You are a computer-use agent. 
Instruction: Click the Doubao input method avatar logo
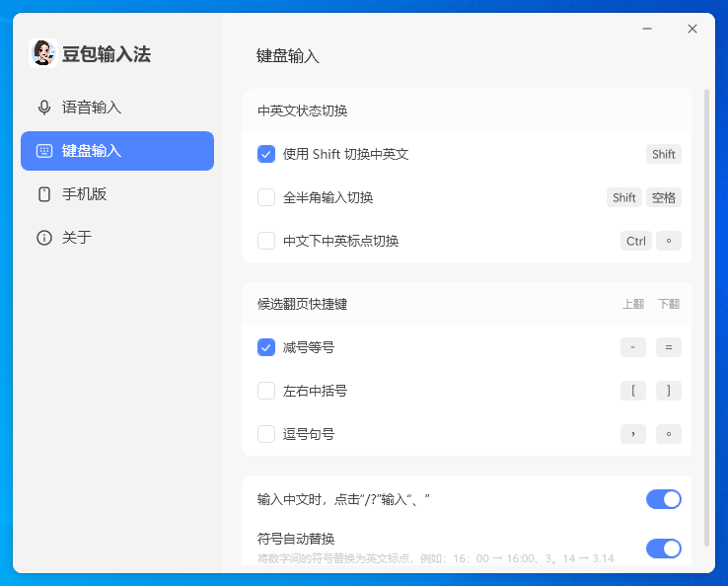(x=43, y=53)
